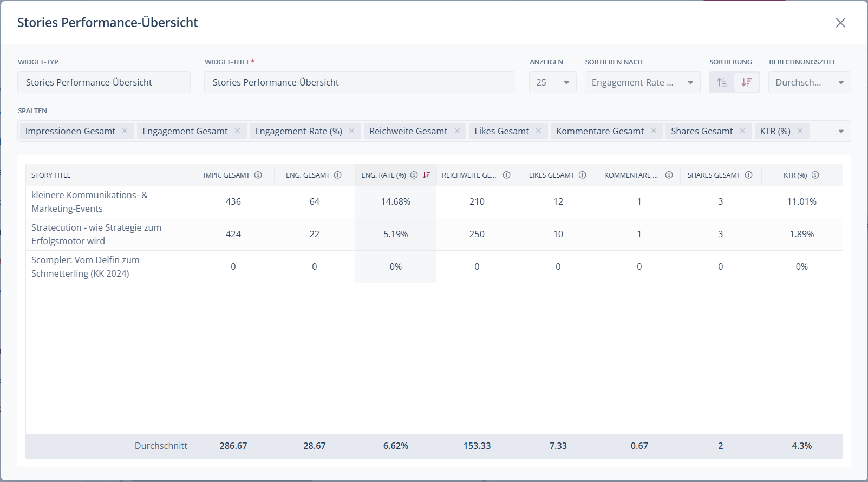868x482 pixels.
Task: Expand the Sortieren nach dropdown
Action: click(x=642, y=82)
